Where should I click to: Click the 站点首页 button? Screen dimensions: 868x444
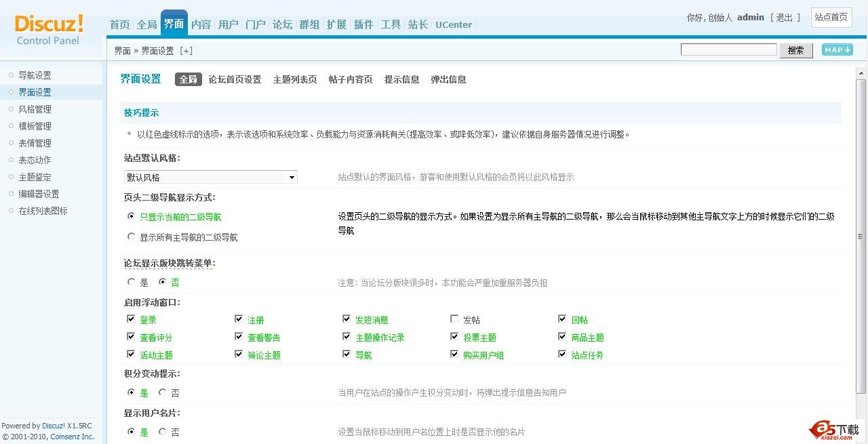coord(831,17)
